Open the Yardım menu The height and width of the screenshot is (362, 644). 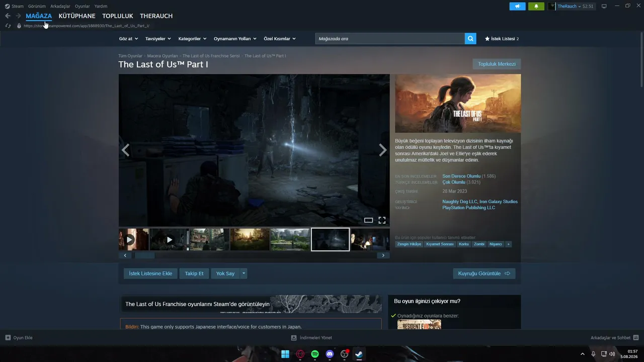click(x=101, y=6)
